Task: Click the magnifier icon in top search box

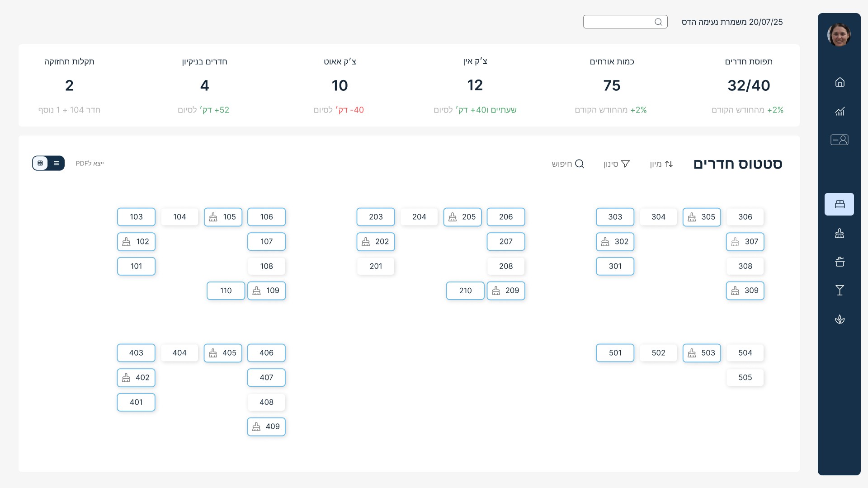Action: click(x=658, y=22)
